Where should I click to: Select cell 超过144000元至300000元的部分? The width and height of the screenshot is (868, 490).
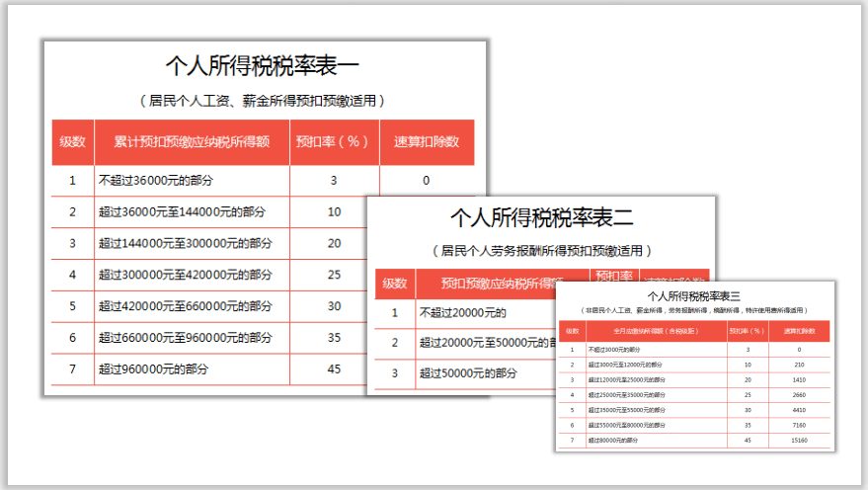[x=186, y=244]
